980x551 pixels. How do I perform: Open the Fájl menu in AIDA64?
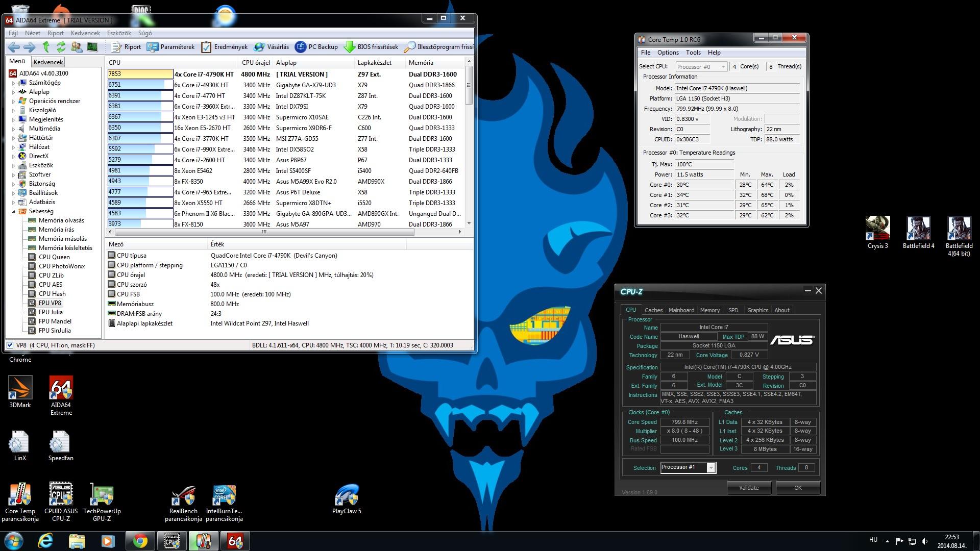[x=13, y=33]
